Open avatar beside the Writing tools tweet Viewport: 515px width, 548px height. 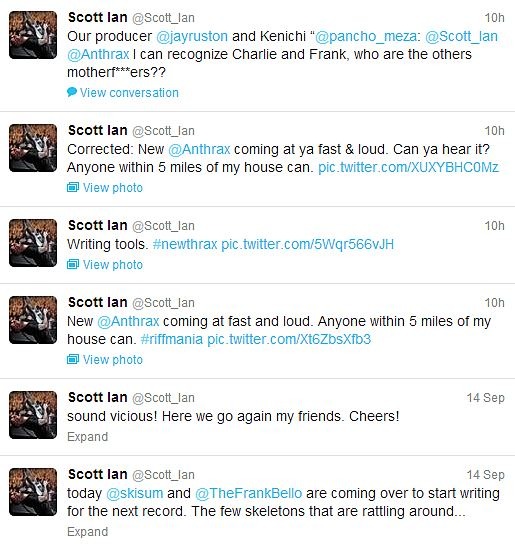click(x=33, y=243)
